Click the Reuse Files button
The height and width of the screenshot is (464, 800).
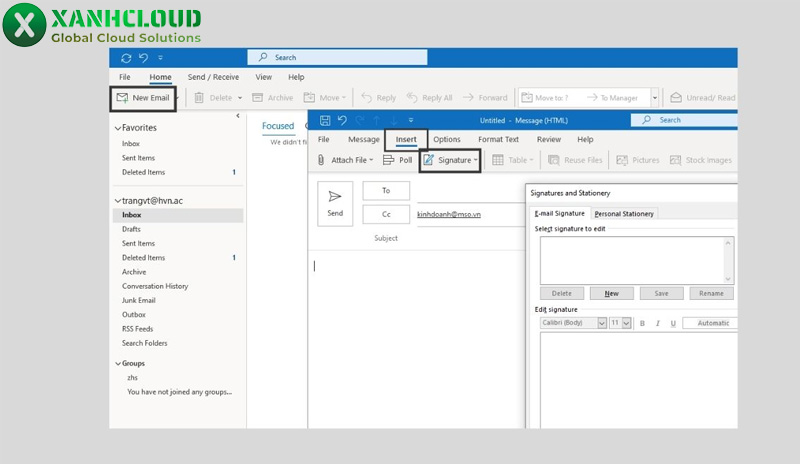[575, 160]
